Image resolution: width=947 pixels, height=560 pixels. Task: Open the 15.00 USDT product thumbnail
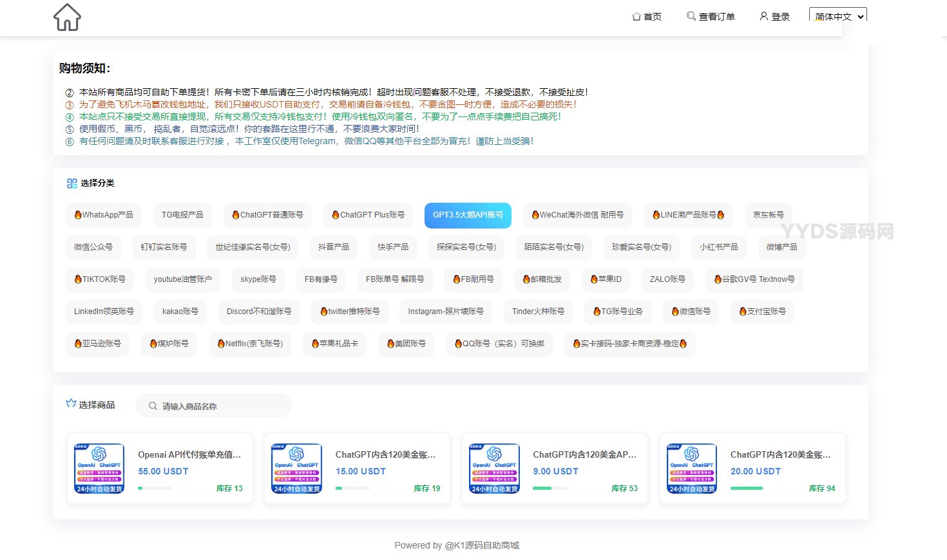click(296, 469)
